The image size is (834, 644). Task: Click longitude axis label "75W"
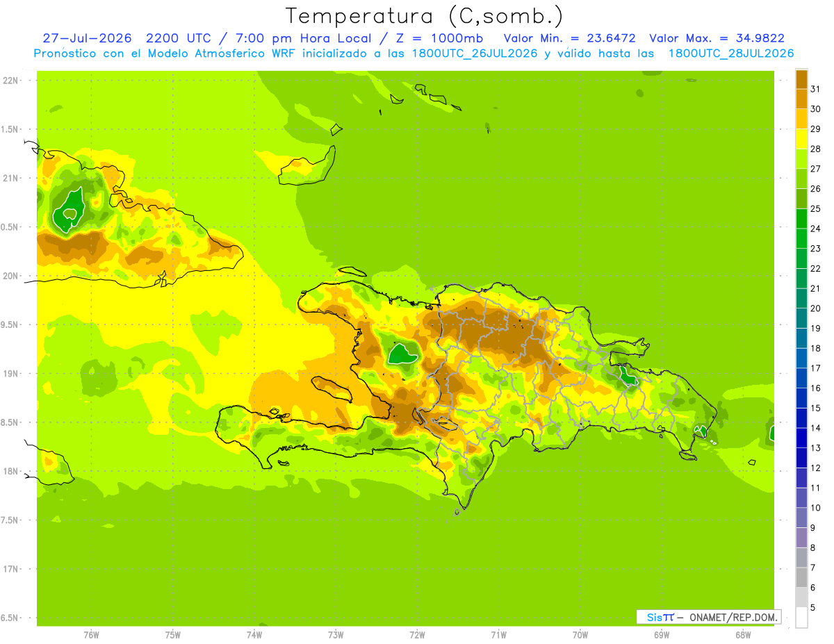(x=172, y=635)
